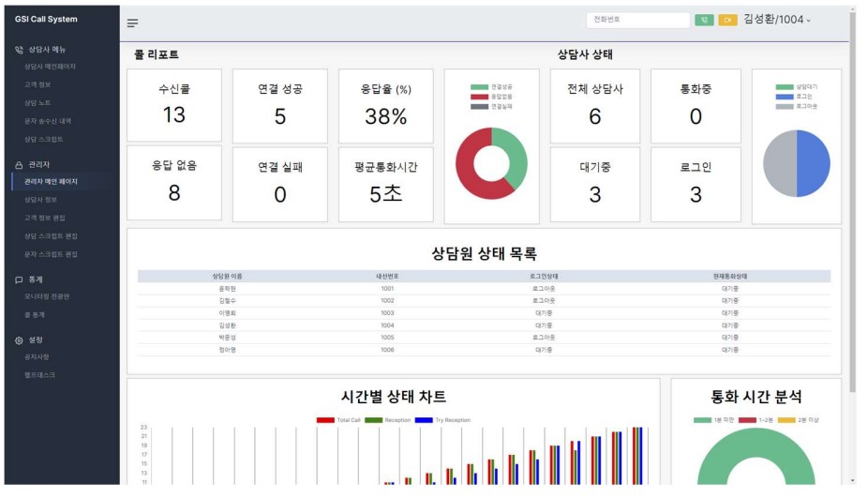868x498 pixels.
Task: Click the 전체 상담사 6 card
Action: [x=595, y=106]
